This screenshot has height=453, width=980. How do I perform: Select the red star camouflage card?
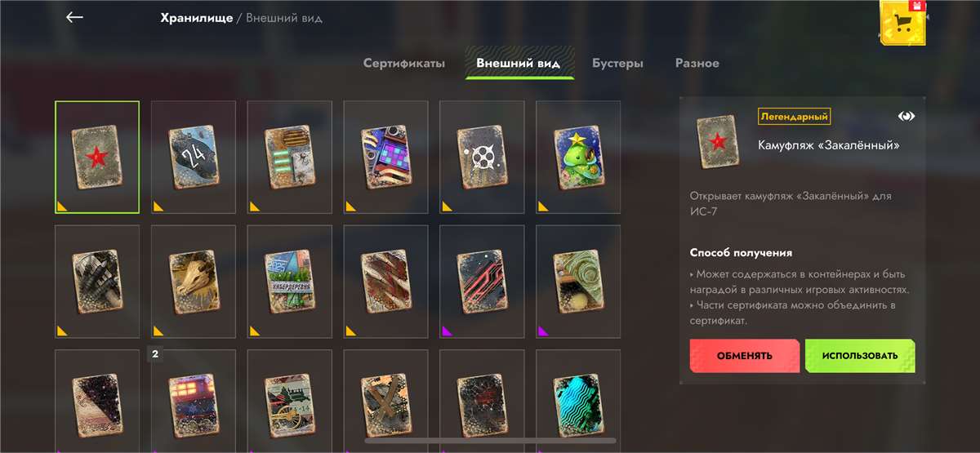pyautogui.click(x=97, y=158)
